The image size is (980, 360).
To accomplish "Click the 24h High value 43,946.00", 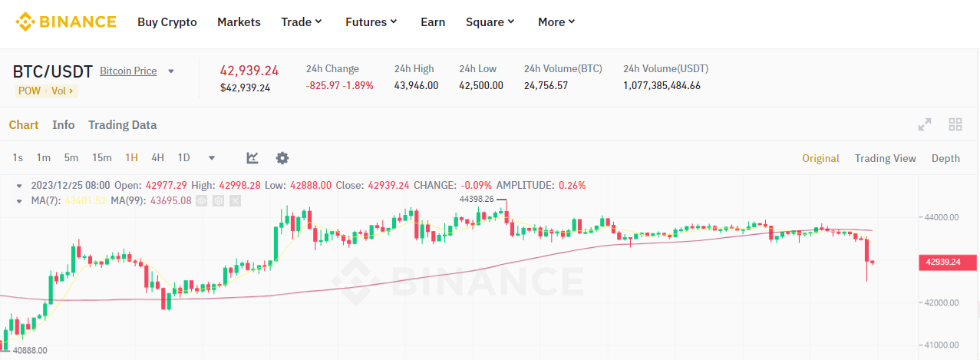I will [416, 85].
